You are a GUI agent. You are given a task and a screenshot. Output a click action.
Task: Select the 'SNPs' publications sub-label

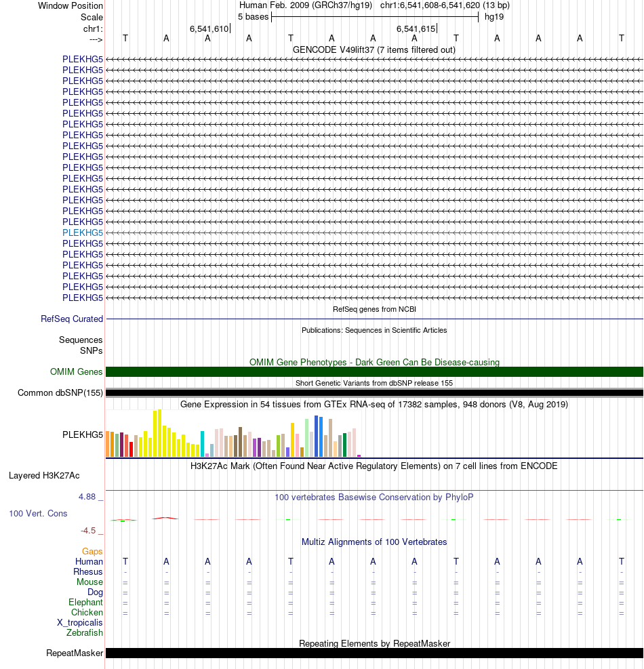(92, 350)
